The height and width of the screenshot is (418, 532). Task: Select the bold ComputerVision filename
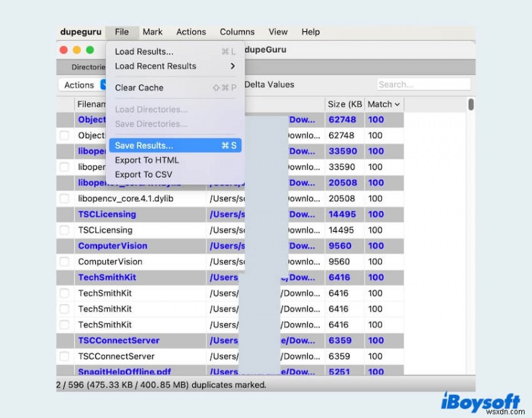coord(112,246)
